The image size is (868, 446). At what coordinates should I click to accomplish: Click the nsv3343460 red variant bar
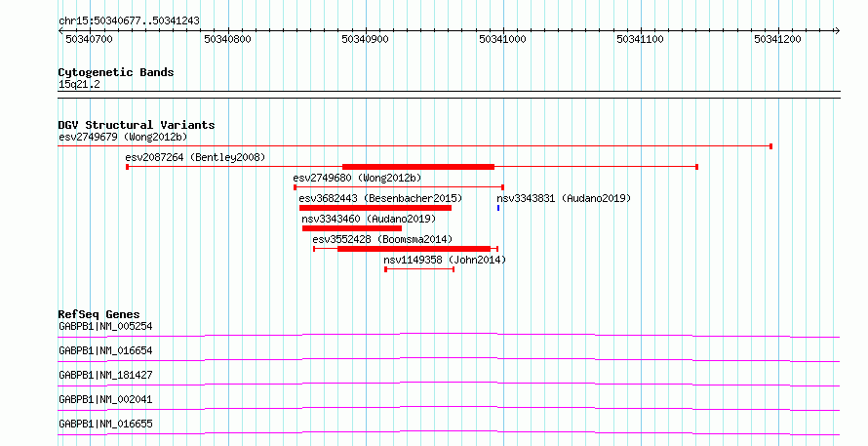click(x=352, y=228)
